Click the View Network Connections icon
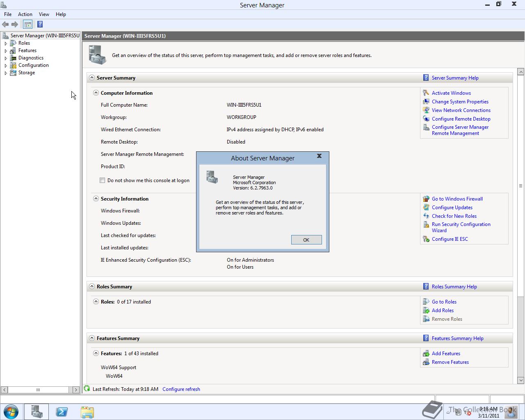The height and width of the screenshot is (420, 525). [426, 110]
